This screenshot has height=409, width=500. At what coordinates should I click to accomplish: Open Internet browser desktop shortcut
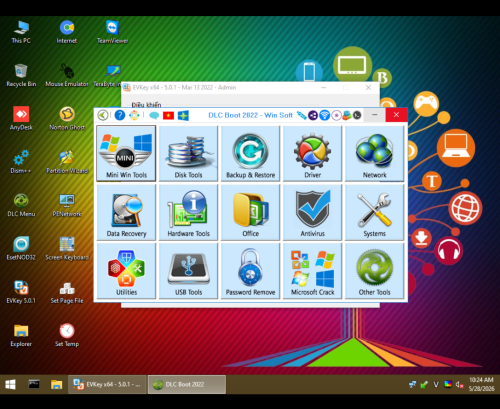pos(67,32)
